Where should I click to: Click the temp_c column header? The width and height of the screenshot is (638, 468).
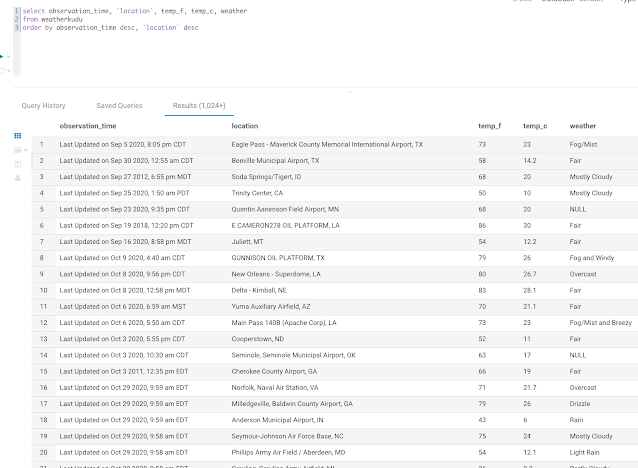(x=536, y=126)
